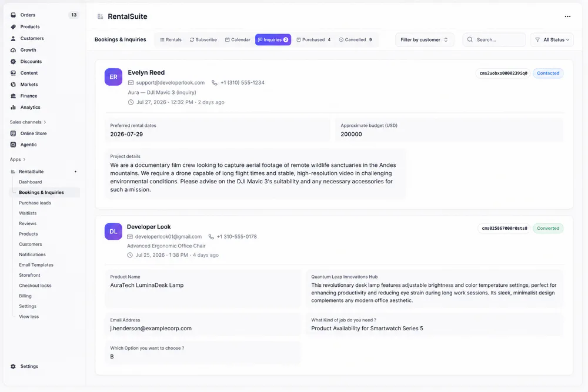The image size is (588, 392).
Task: Click the Products tag icon in main sidebar
Action: [13, 26]
